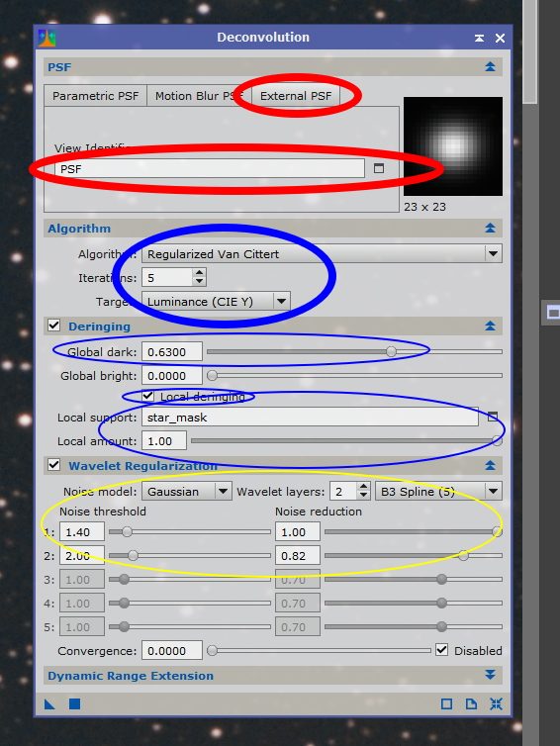560x746 pixels.
Task: Increase Iterations with the up arrow
Action: (199, 273)
